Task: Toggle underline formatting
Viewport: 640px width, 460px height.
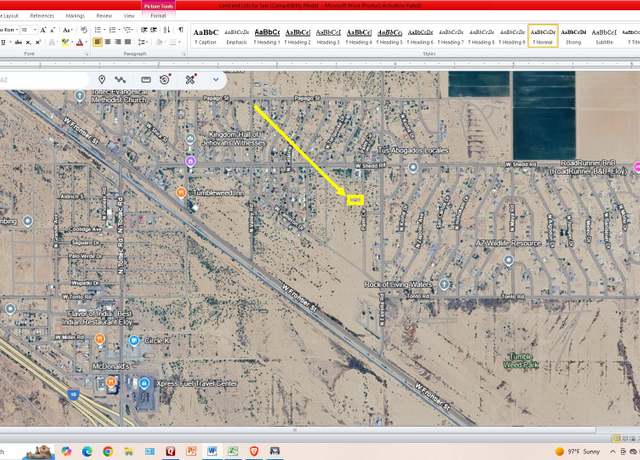Action: pyautogui.click(x=4, y=42)
